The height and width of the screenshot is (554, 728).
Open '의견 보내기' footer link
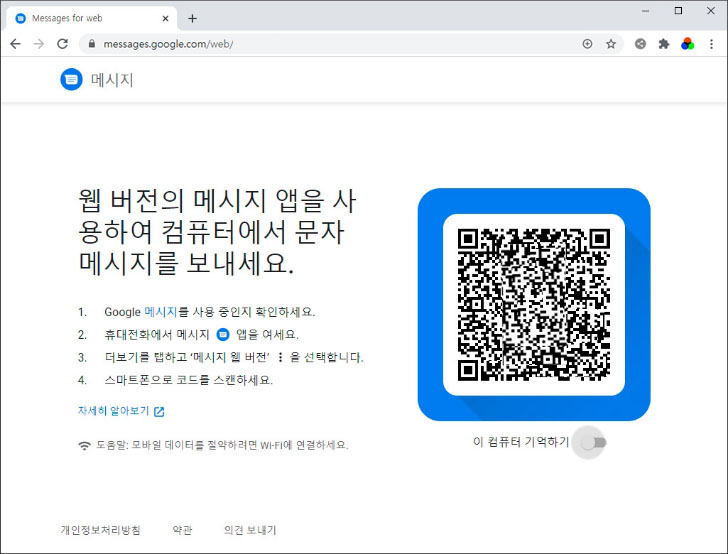[250, 530]
